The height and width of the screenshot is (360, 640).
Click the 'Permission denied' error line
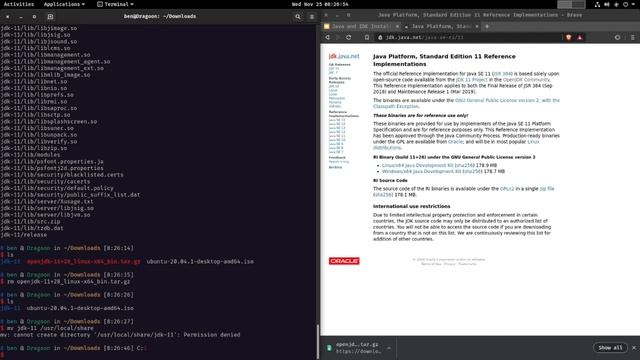pyautogui.click(x=120, y=335)
